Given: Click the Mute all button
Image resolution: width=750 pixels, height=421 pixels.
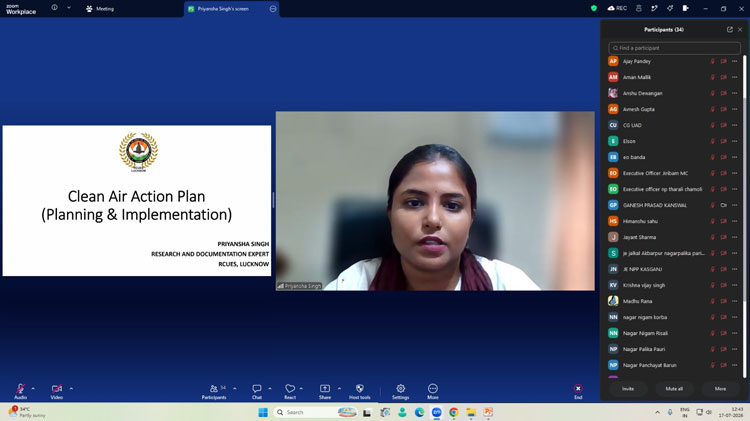Looking at the screenshot, I should (674, 388).
